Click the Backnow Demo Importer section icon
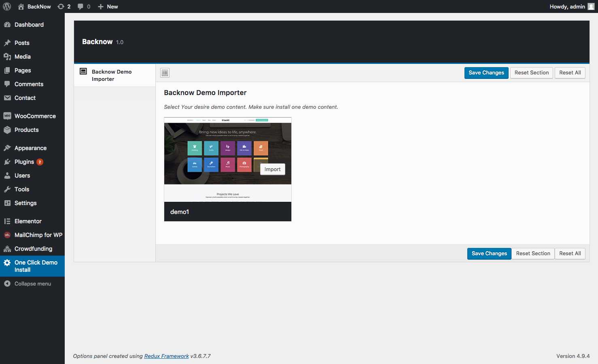The width and height of the screenshot is (598, 364). tap(83, 72)
